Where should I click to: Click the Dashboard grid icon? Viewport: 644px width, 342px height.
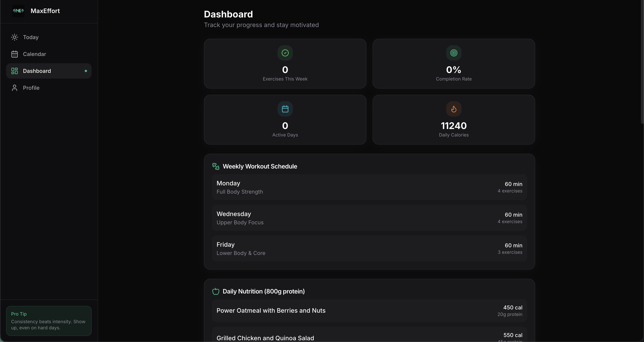pyautogui.click(x=15, y=71)
